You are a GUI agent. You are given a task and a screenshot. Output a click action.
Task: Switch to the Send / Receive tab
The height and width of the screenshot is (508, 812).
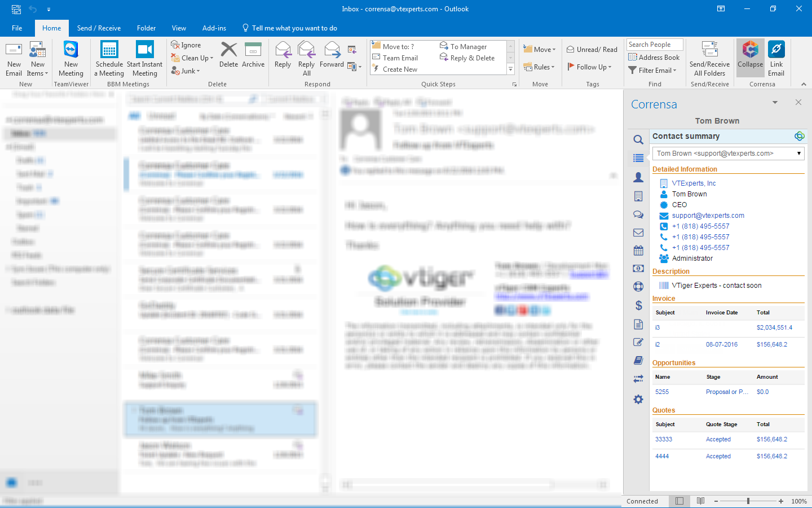[99, 28]
